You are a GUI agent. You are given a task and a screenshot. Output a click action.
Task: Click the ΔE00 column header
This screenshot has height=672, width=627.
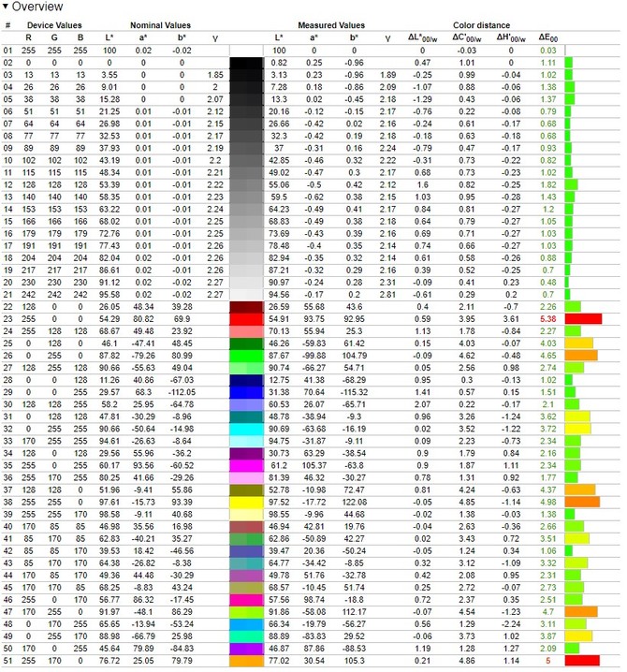pos(548,38)
